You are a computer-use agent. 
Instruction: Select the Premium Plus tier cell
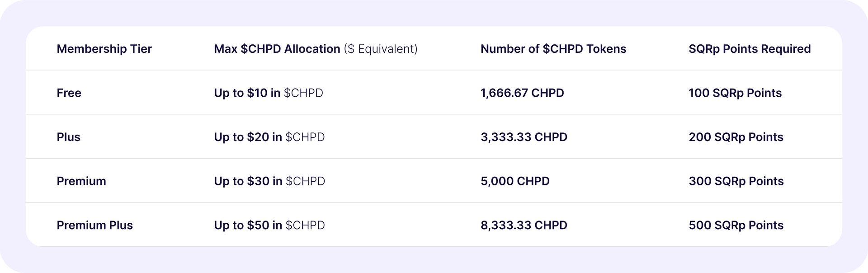[x=95, y=225]
